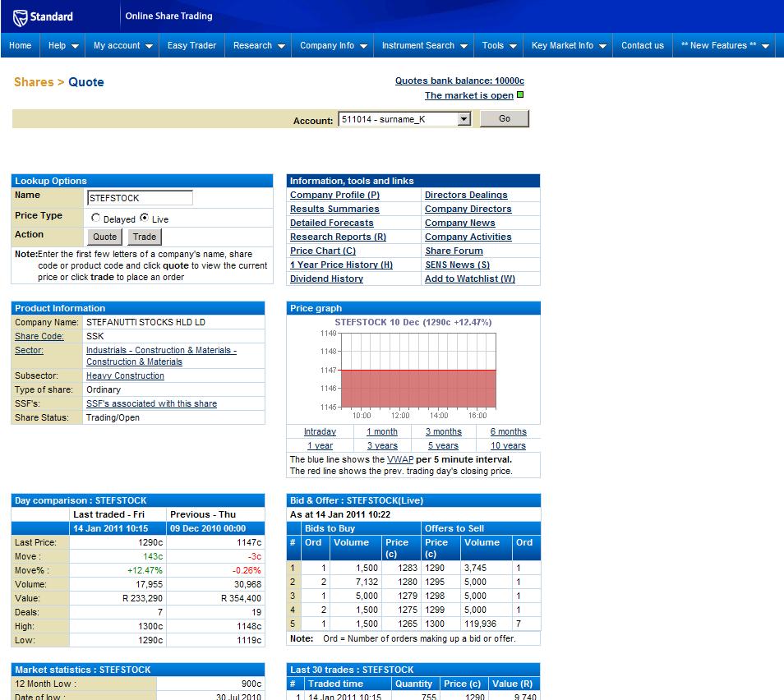Open Share Forum link
Screen dimensions: 784x700
[x=454, y=251]
